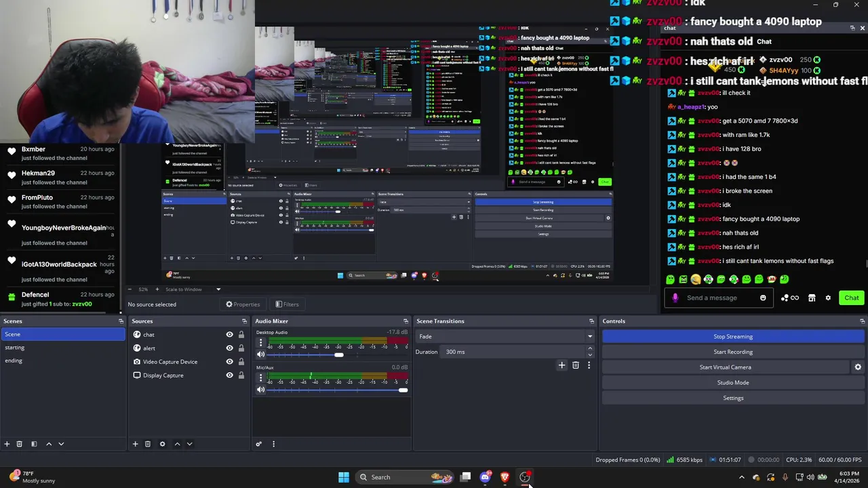Unlock the Video Capture Device source
The height and width of the screenshot is (488, 868).
241,362
